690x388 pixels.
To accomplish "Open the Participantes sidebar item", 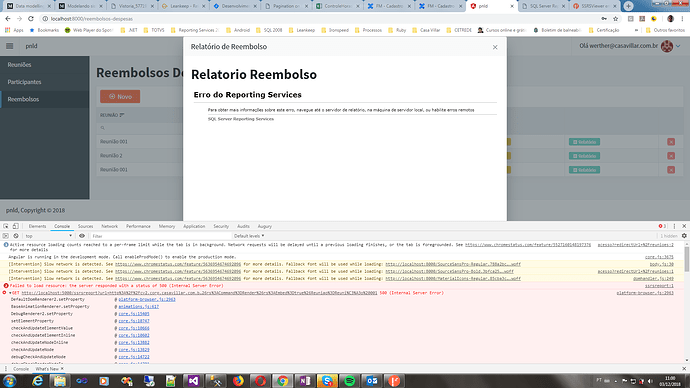I will pos(24,82).
